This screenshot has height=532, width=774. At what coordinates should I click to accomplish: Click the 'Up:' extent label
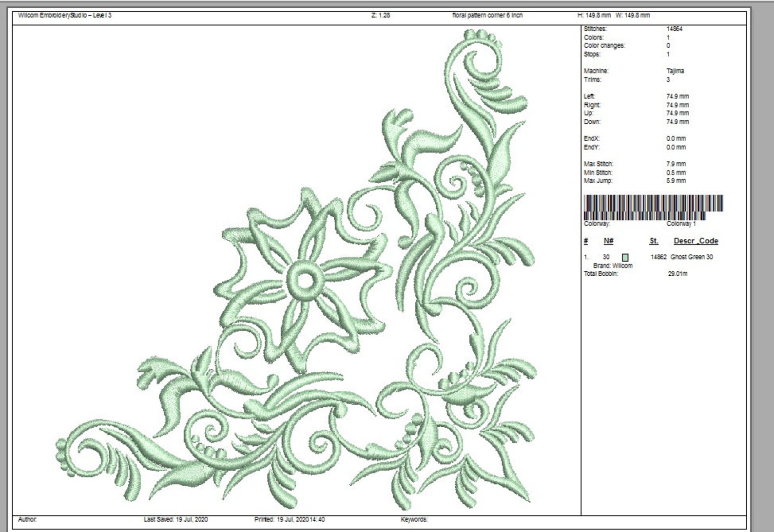pos(589,113)
